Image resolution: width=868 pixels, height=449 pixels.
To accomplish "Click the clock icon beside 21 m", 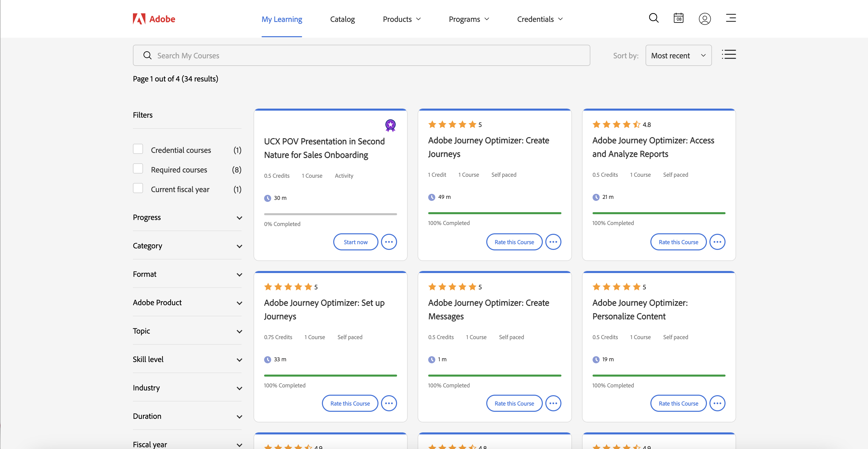I will (596, 197).
